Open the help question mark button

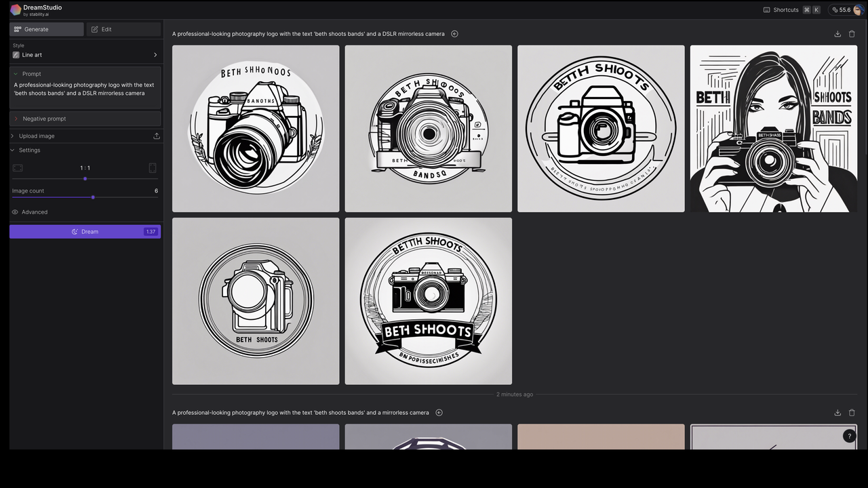(x=849, y=436)
